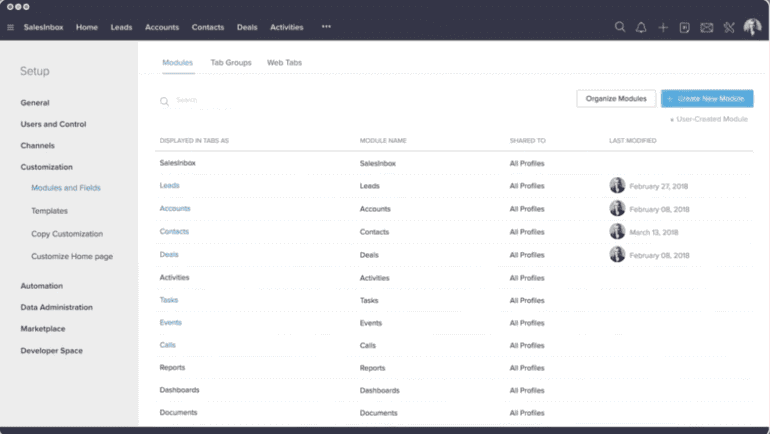Open the notifications bell icon
The height and width of the screenshot is (434, 770).
point(641,27)
